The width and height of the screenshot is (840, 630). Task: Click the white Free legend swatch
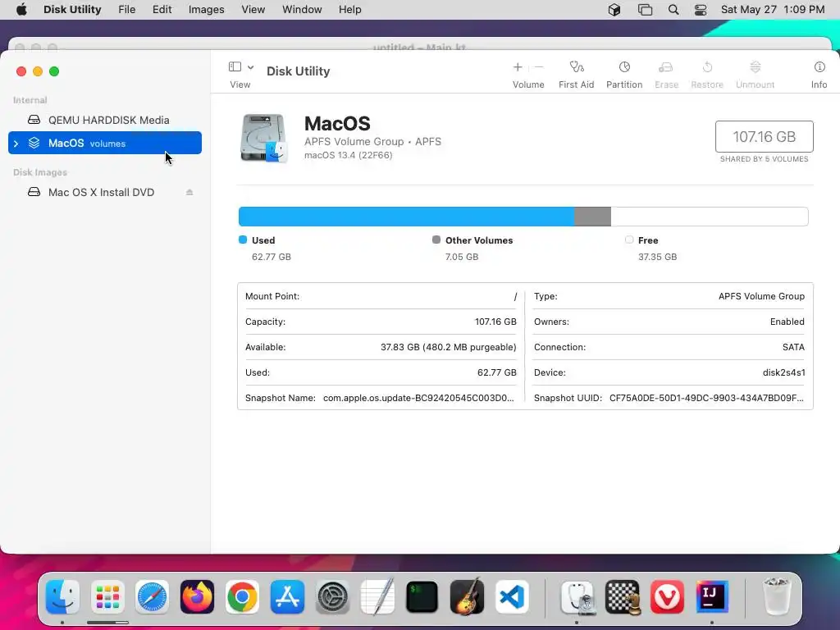point(629,240)
